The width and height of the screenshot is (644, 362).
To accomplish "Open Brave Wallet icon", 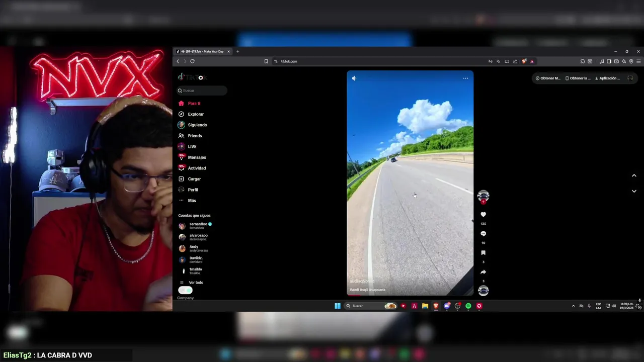I will pyautogui.click(x=616, y=61).
